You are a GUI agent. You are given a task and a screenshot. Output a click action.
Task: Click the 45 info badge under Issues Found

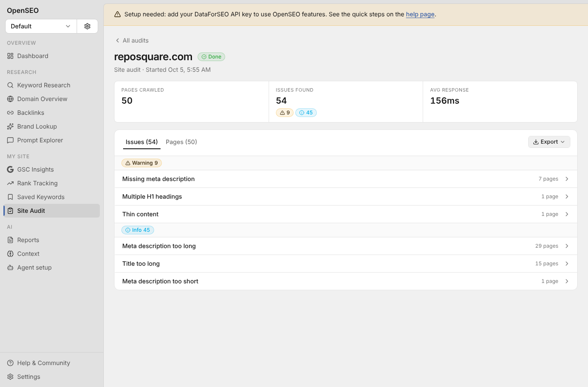coord(306,113)
